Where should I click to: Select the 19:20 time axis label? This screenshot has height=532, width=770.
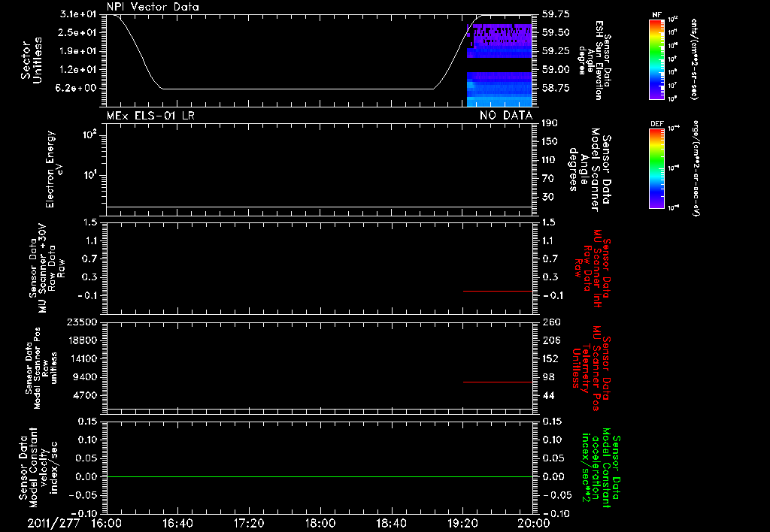462,523
